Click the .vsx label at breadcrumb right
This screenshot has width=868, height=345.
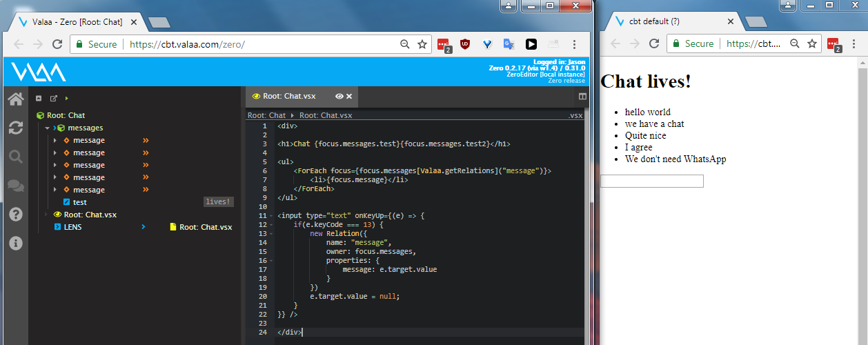coord(575,115)
